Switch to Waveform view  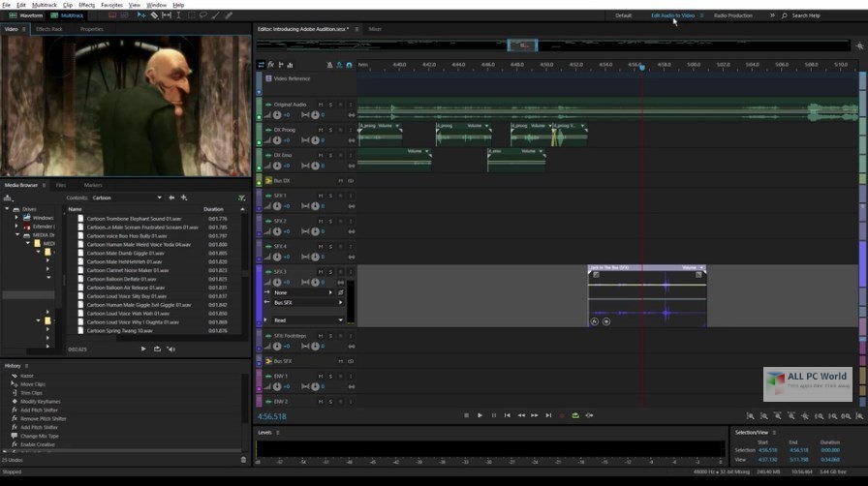[x=26, y=15]
